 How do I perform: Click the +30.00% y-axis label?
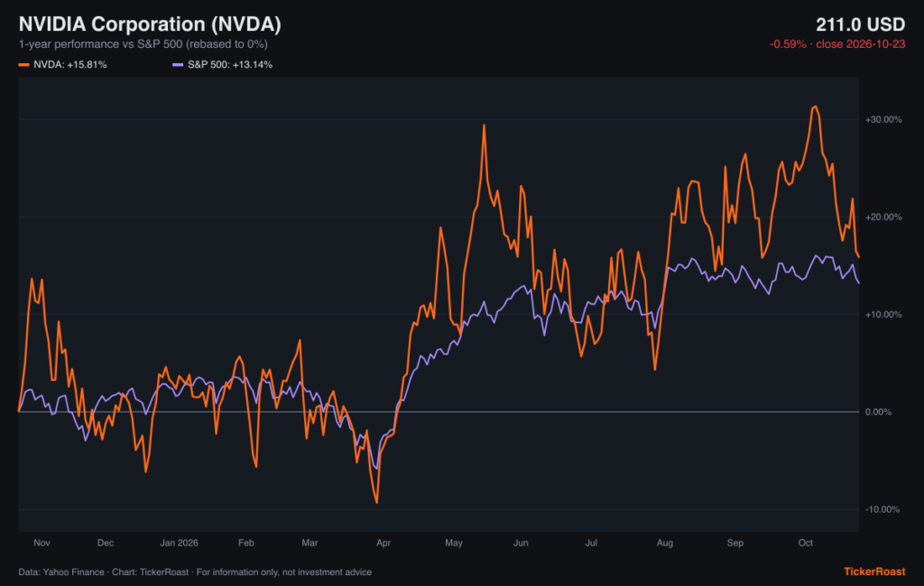pos(883,120)
